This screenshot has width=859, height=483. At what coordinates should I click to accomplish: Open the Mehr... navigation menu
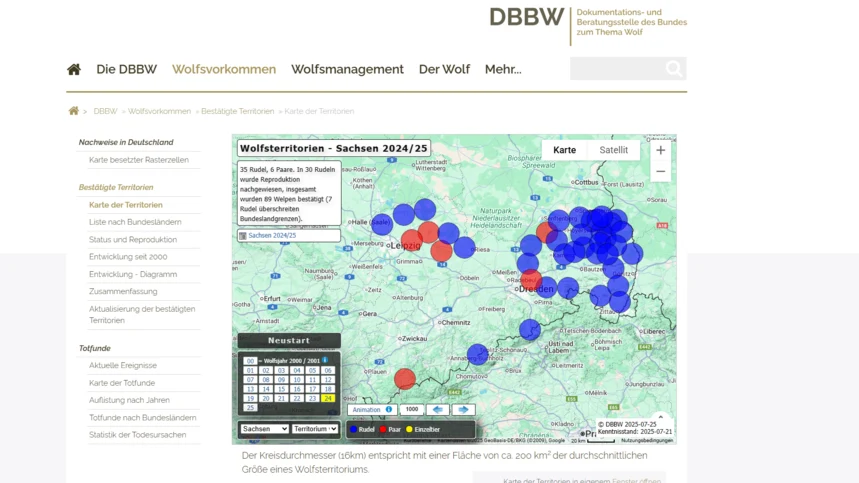point(503,70)
